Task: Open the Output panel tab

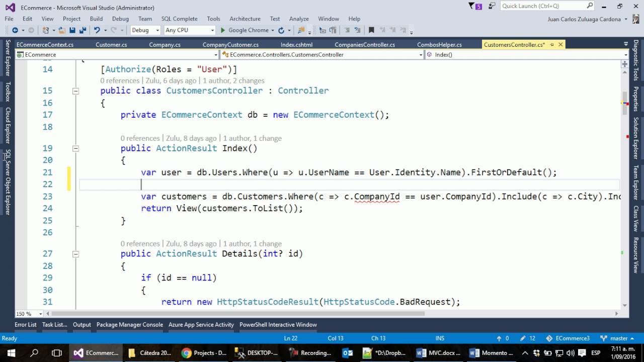Action: tap(82, 325)
